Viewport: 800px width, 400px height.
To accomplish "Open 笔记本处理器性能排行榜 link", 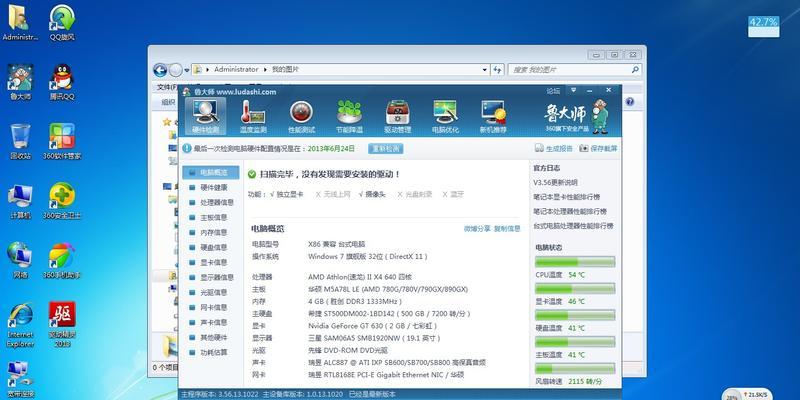I will click(570, 211).
